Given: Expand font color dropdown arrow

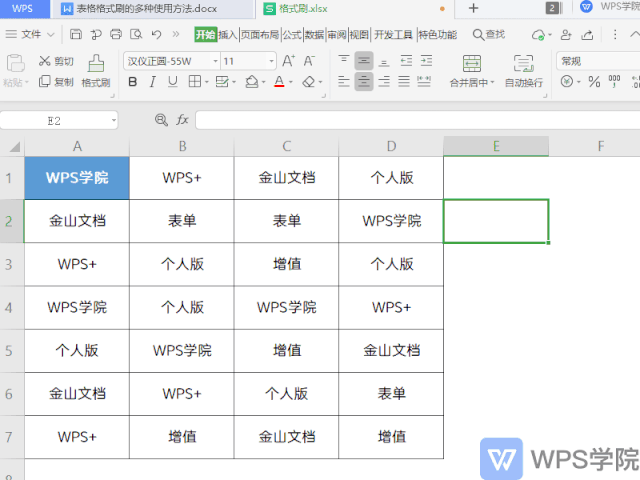Looking at the screenshot, I should (x=291, y=82).
